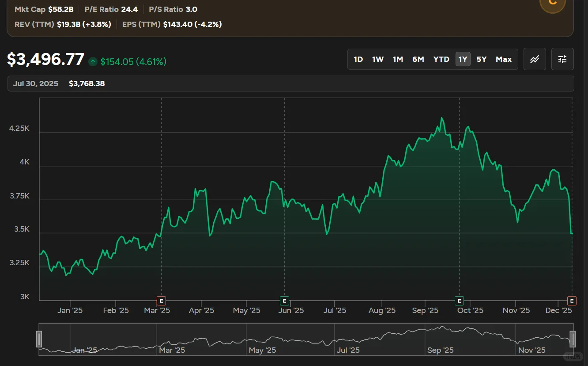588x366 pixels.
Task: Select the green E earnings marker near Jun '25
Action: pos(284,301)
